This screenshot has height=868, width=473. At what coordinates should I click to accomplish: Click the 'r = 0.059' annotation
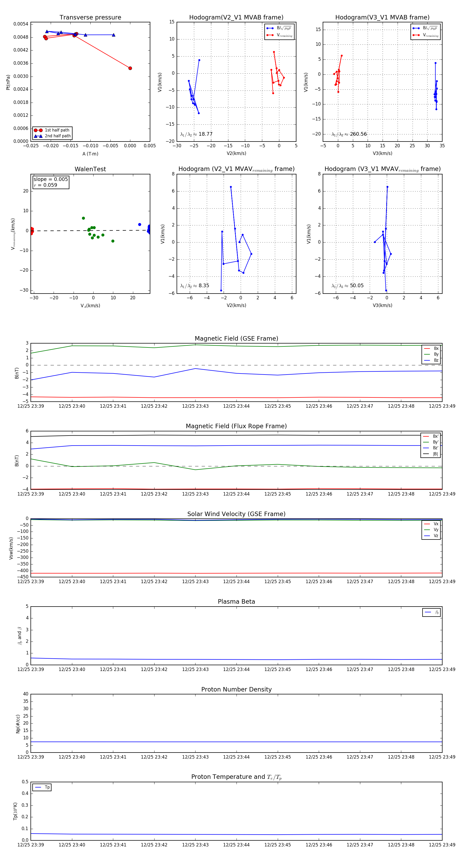45,185
